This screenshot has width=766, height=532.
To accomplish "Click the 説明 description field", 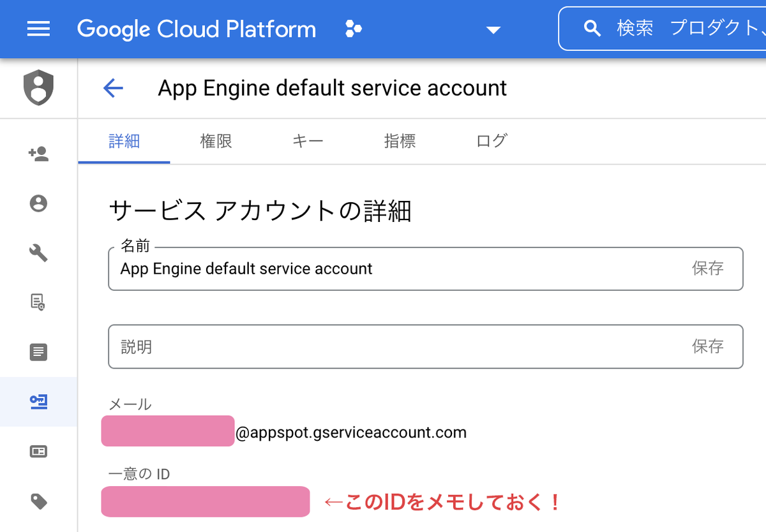I will point(426,346).
